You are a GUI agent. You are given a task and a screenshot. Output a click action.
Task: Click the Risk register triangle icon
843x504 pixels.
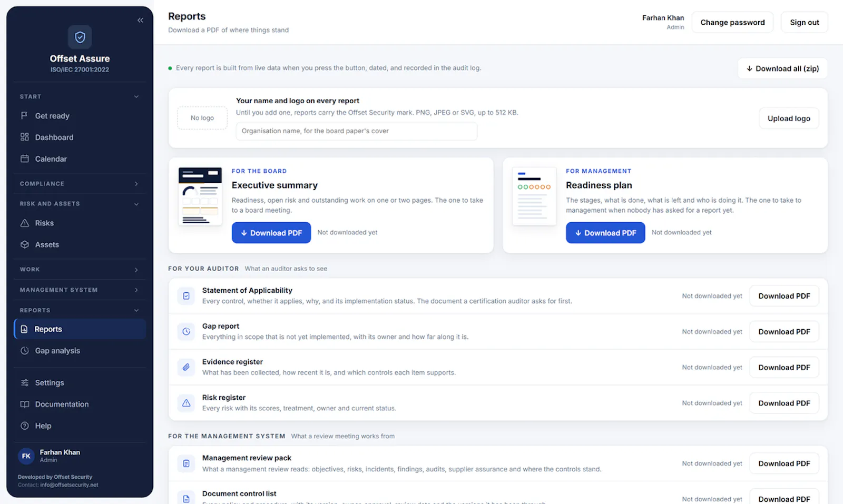(x=186, y=403)
